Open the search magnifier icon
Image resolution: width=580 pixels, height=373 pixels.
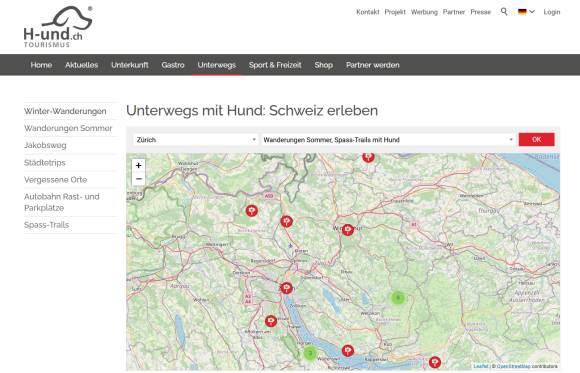(504, 11)
